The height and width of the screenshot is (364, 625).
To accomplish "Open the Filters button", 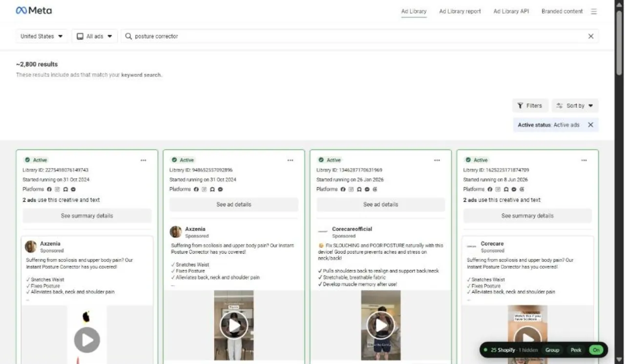I will [x=530, y=105].
